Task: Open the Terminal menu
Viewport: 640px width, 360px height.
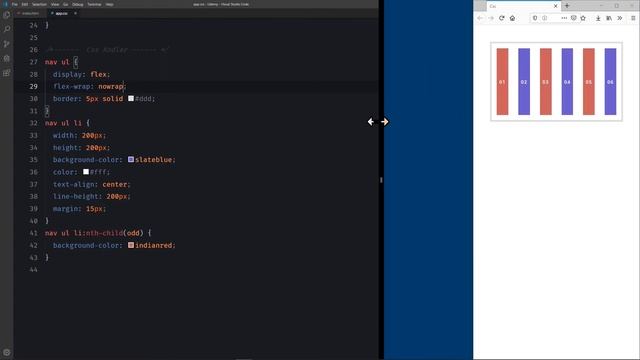Action: [94, 4]
